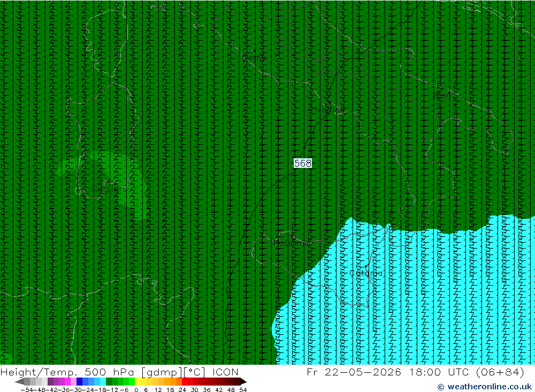
Task: Click the gray left arrow of legend
Action: click(19, 381)
